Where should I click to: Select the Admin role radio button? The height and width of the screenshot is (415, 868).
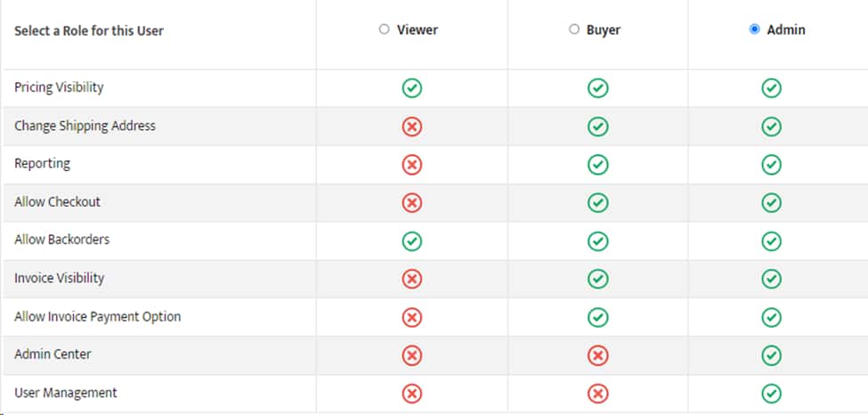click(x=754, y=29)
